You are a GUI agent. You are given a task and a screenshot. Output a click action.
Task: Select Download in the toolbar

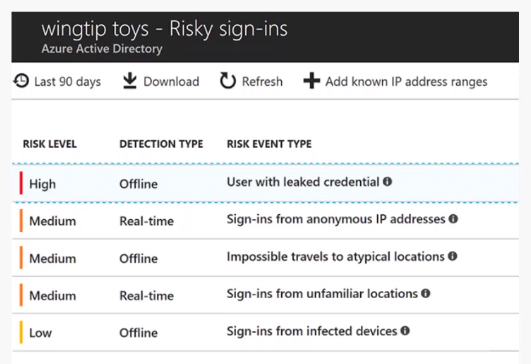(161, 82)
